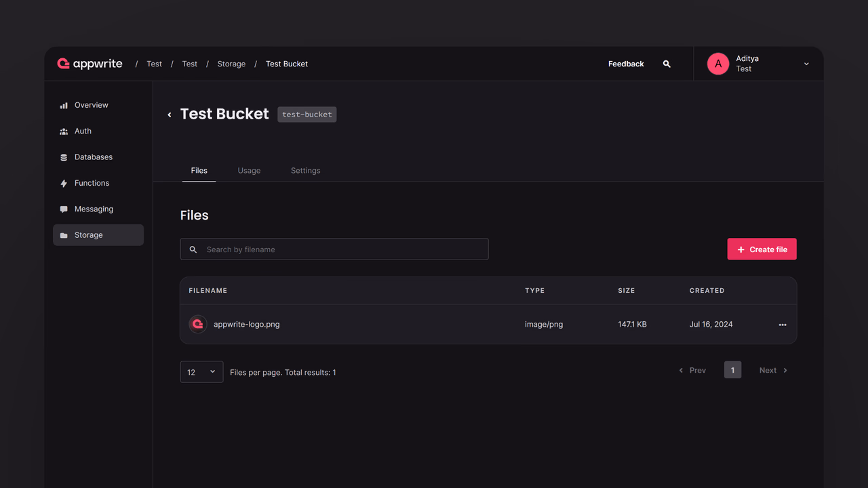Click the Test Bucket breadcrumb

287,64
